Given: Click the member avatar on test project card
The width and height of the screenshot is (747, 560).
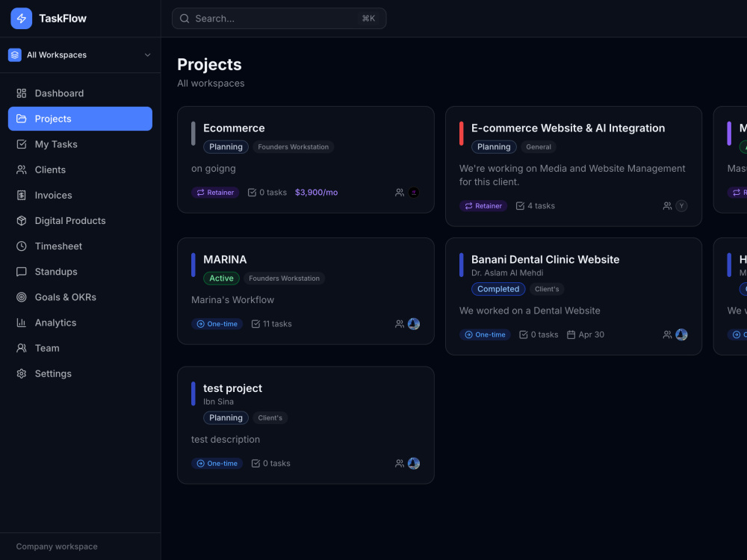Looking at the screenshot, I should pos(414,464).
